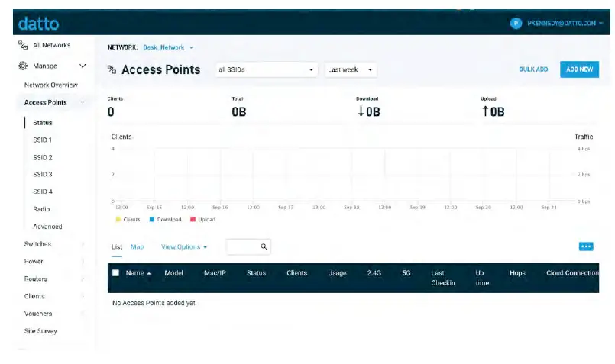Open the blue three-dots more menu
The image size is (615, 364).
(586, 246)
